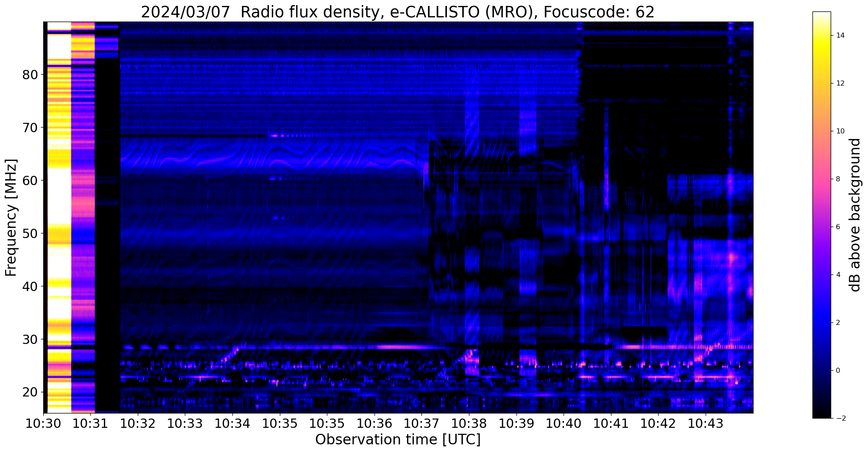Screen dimensions: 868x452
Task: Click the 80 MHz tick label
Action: click(30, 75)
